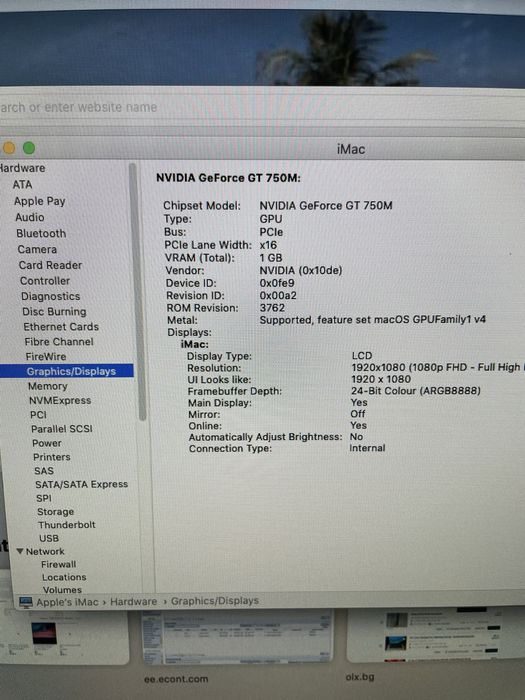Click the PCIe Lane Width value x16

pos(268,245)
